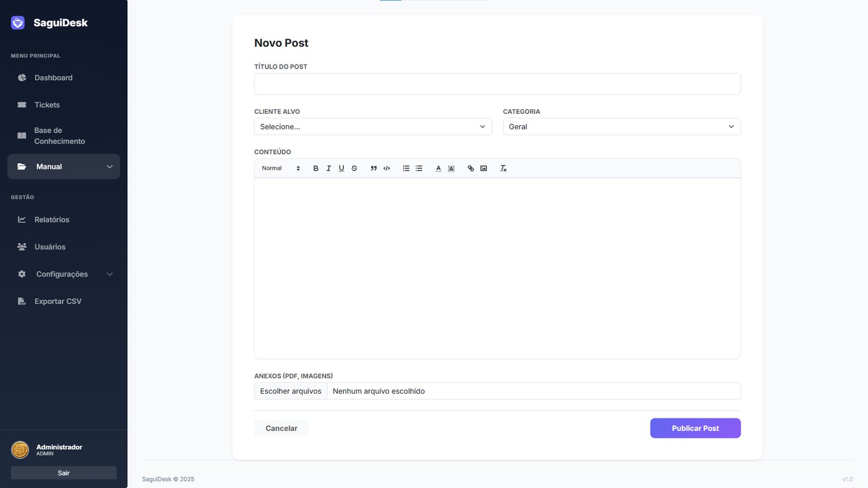The width and height of the screenshot is (868, 488).
Task: Open the text color picker
Action: tap(438, 169)
